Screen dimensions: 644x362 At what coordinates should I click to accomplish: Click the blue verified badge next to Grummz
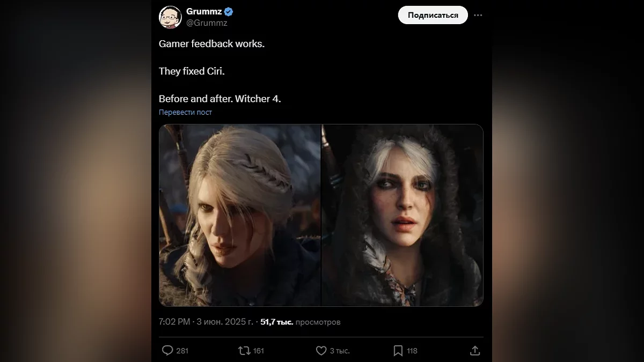pyautogui.click(x=229, y=11)
